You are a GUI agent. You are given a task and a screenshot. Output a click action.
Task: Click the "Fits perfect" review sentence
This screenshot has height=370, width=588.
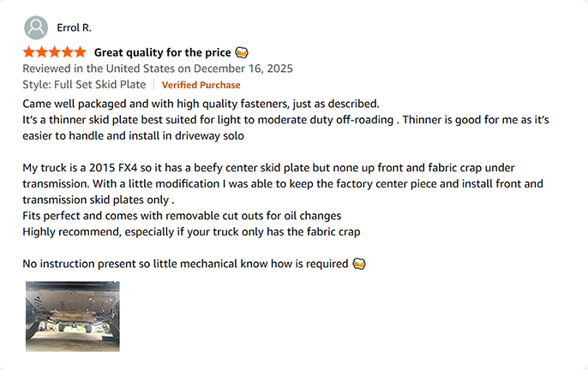tap(182, 216)
